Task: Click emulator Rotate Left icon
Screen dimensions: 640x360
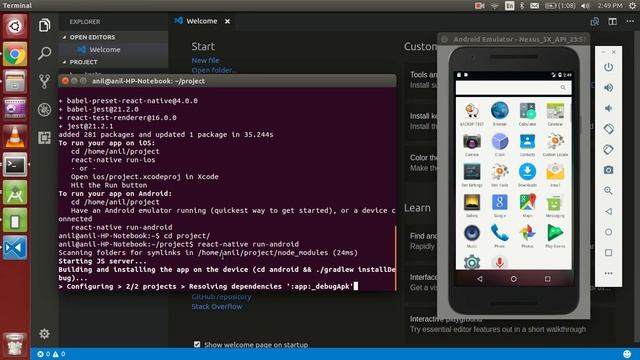Action: click(608, 129)
